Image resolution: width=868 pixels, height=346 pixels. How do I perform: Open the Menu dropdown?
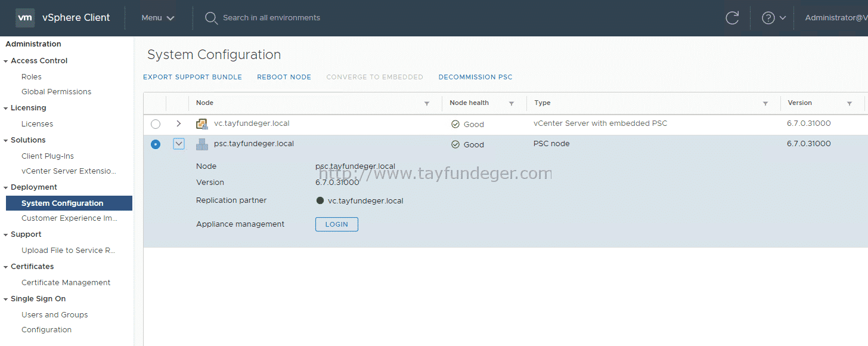158,18
